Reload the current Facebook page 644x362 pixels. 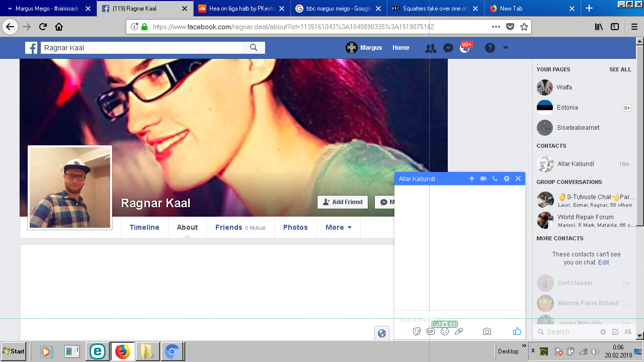[43, 27]
